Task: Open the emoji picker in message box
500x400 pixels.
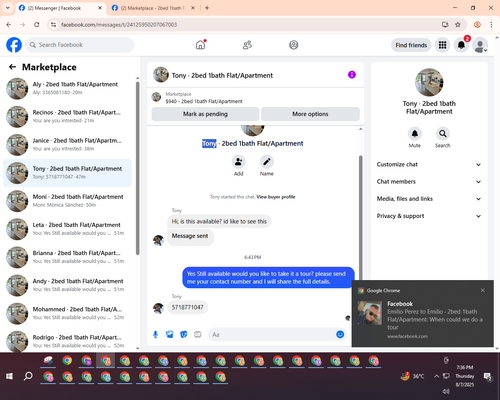Action: (340, 334)
